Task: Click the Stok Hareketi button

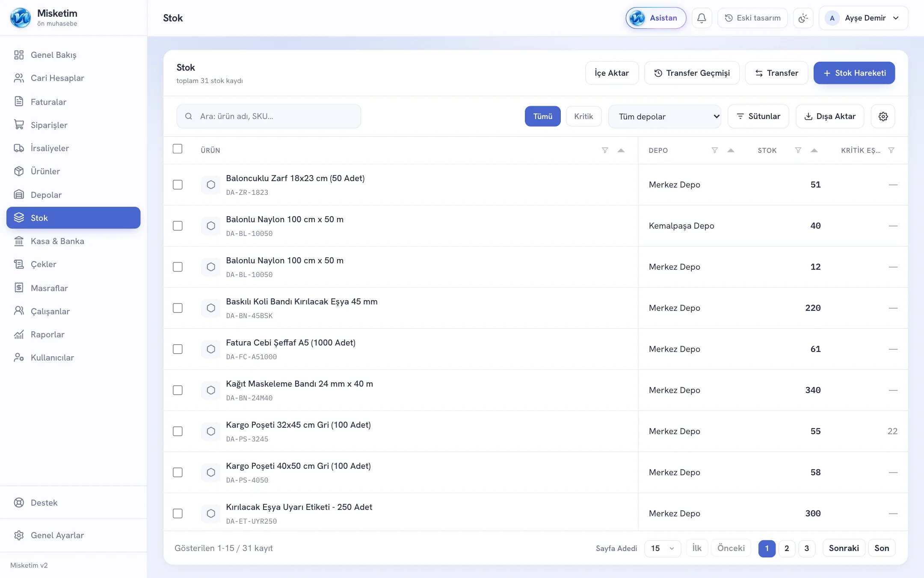Action: pyautogui.click(x=854, y=73)
